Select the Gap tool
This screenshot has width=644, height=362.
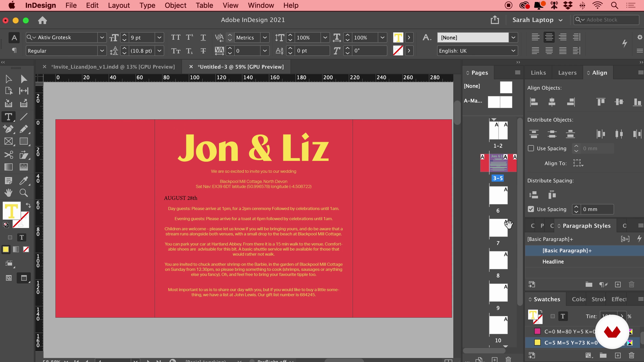pos(24,91)
